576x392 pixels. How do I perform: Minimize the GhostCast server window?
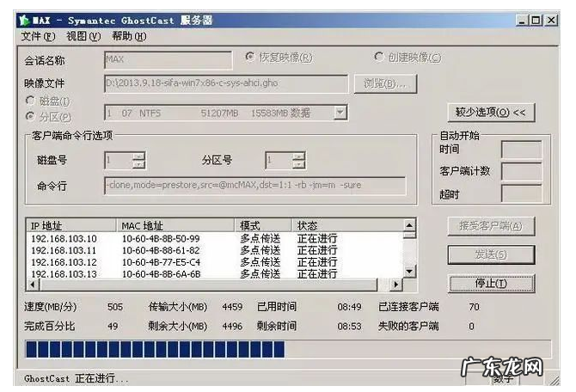522,21
